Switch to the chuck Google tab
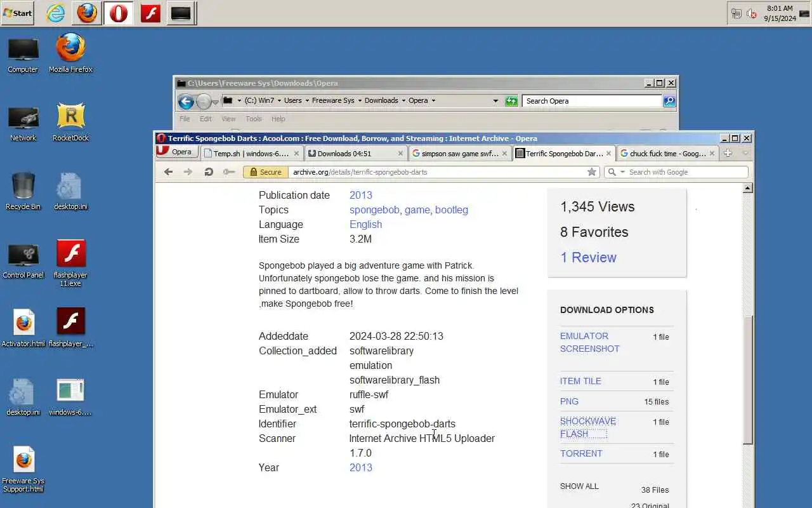The height and width of the screenshot is (508, 812). pos(667,154)
